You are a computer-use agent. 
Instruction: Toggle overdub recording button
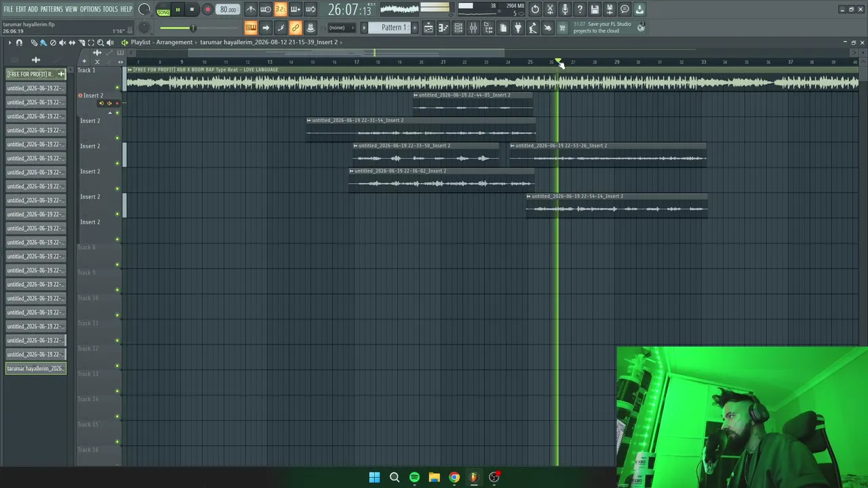[296, 9]
